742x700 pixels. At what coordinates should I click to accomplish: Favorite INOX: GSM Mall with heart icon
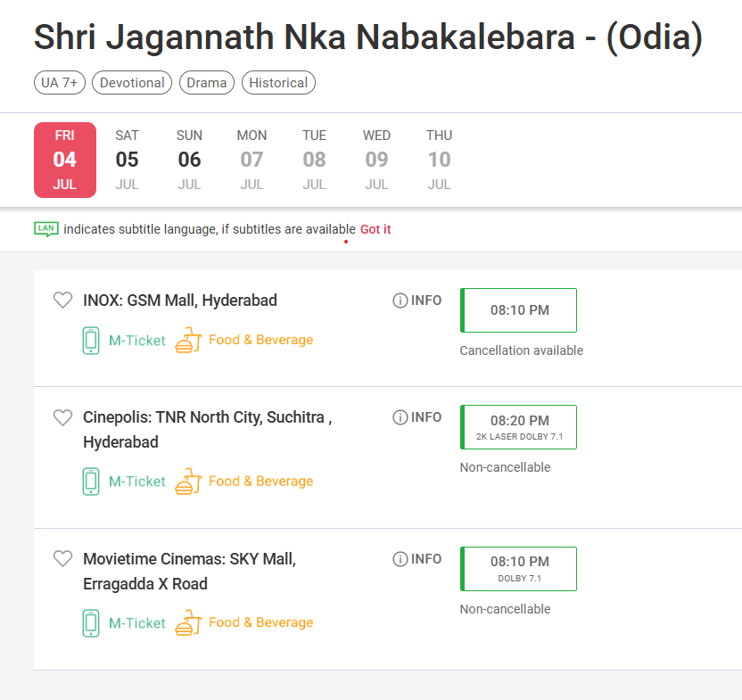(x=62, y=301)
